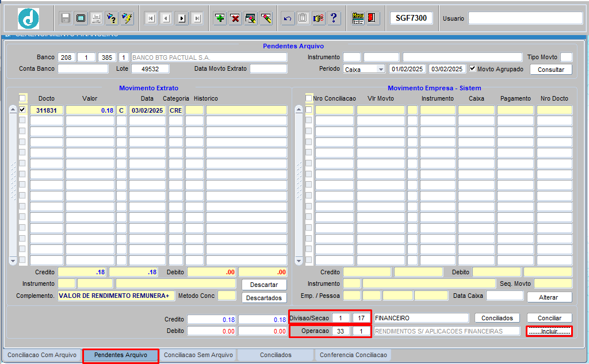This screenshot has height=364, width=589.
Task: Switch to Conciliacao Com Arquivo tab
Action: pos(41,355)
